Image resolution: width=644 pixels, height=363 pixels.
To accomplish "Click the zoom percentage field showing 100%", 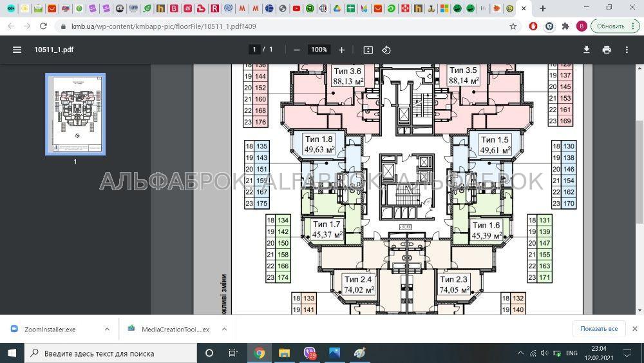I will click(319, 50).
